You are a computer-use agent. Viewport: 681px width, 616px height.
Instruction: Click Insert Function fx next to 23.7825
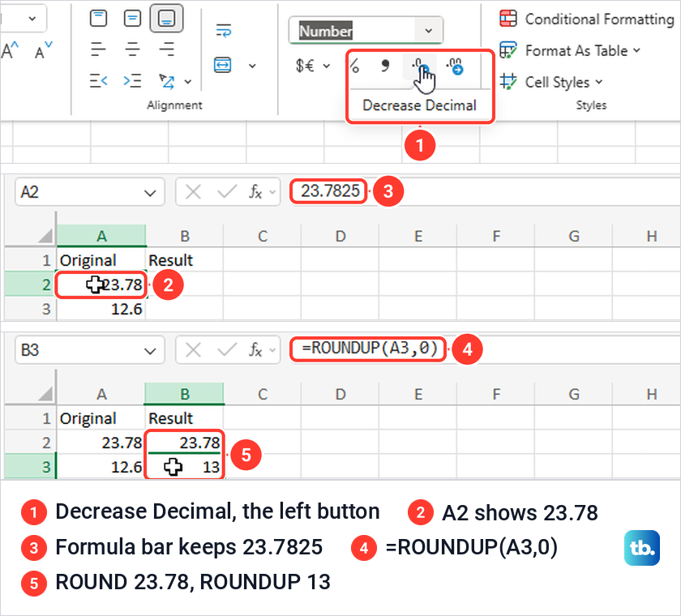tap(255, 191)
